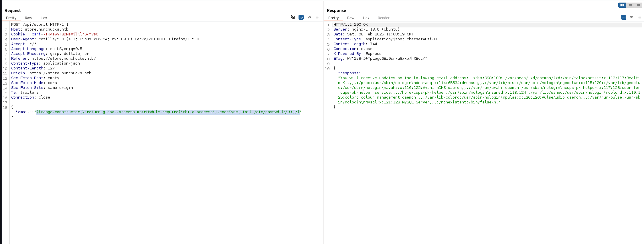The image size is (644, 244).
Task: Open the Request pane options menu
Action: [317, 17]
